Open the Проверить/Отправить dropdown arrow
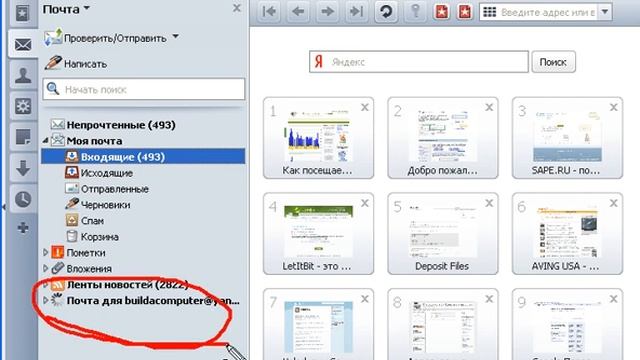Viewport: 640px width, 360px height. 176,37
